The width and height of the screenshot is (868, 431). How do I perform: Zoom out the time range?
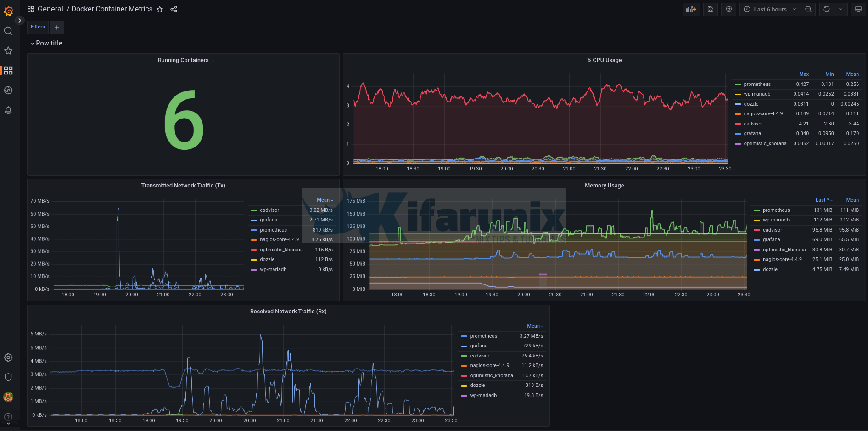click(x=808, y=9)
